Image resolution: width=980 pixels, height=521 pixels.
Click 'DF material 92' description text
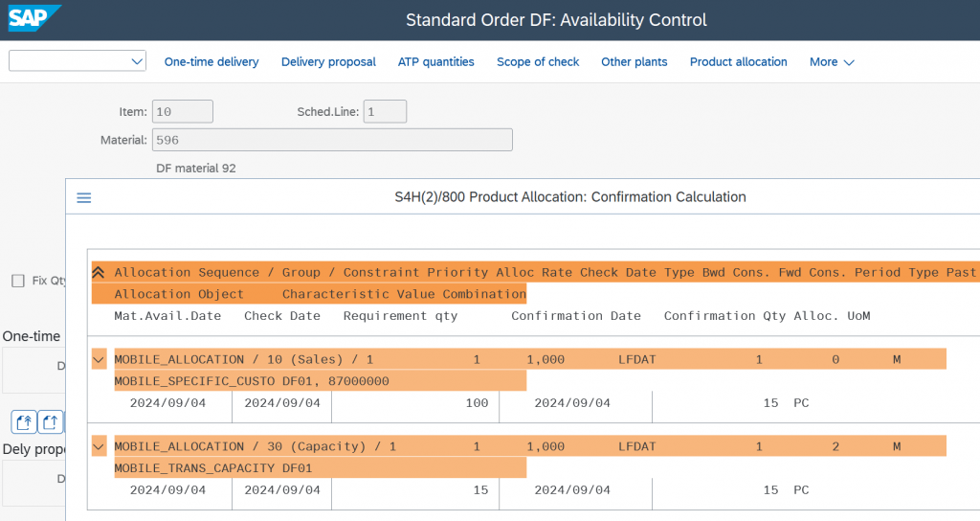pos(196,169)
